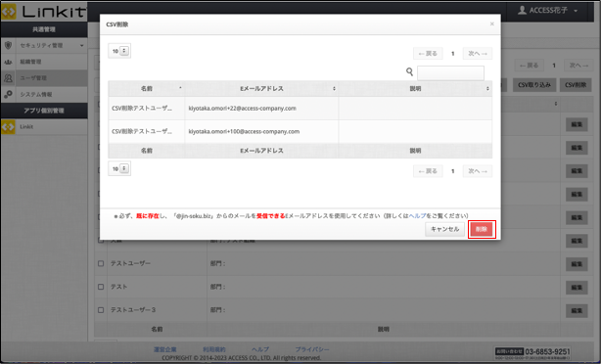Close the CSV削除 dialog with X
This screenshot has width=601, height=364.
click(x=491, y=23)
